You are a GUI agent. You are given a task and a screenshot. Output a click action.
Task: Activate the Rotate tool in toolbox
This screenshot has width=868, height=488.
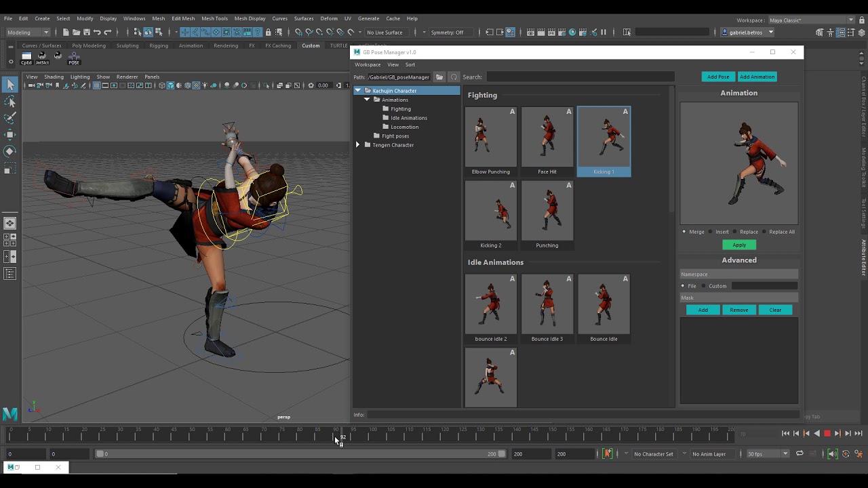click(10, 151)
